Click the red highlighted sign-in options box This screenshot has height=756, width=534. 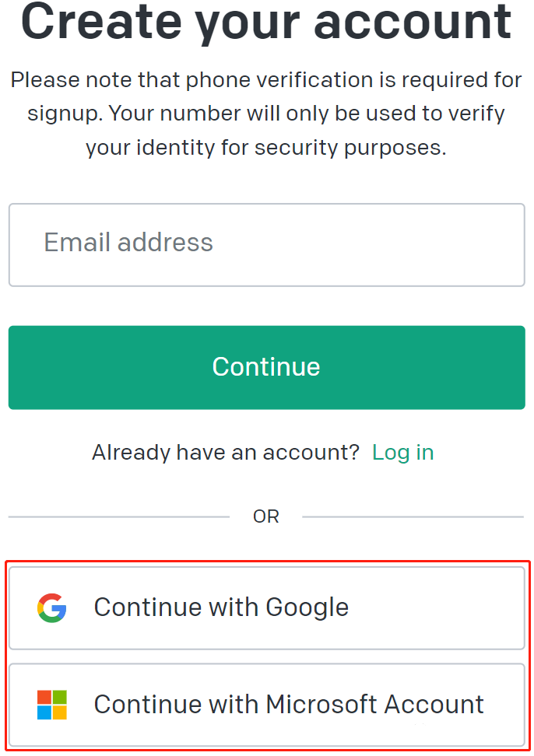[x=266, y=656]
